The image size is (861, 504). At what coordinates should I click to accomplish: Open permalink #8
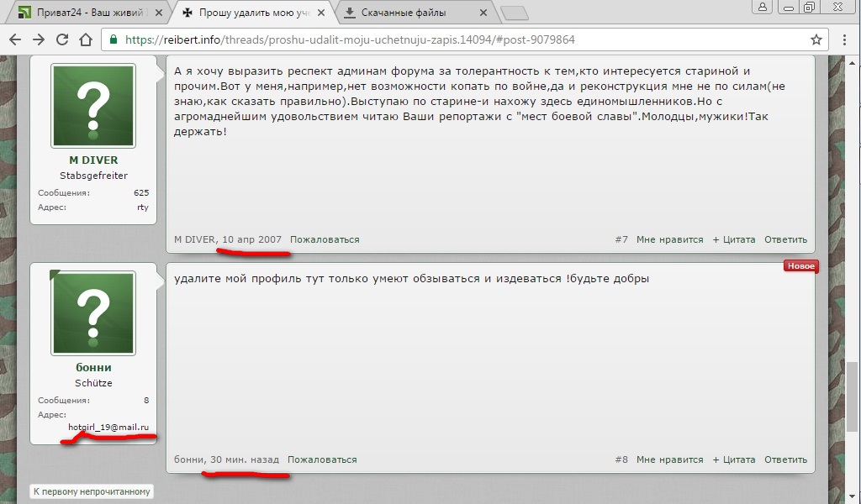pyautogui.click(x=621, y=459)
